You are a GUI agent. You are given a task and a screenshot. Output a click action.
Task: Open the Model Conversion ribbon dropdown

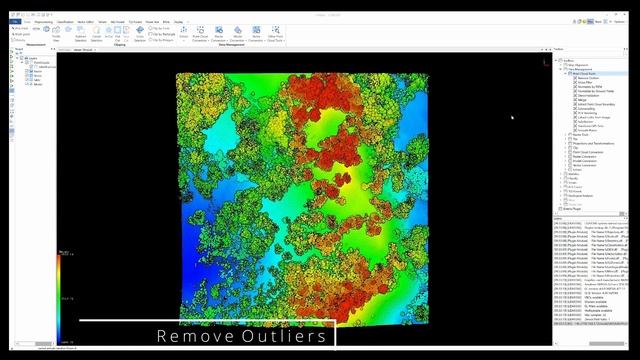238,33
